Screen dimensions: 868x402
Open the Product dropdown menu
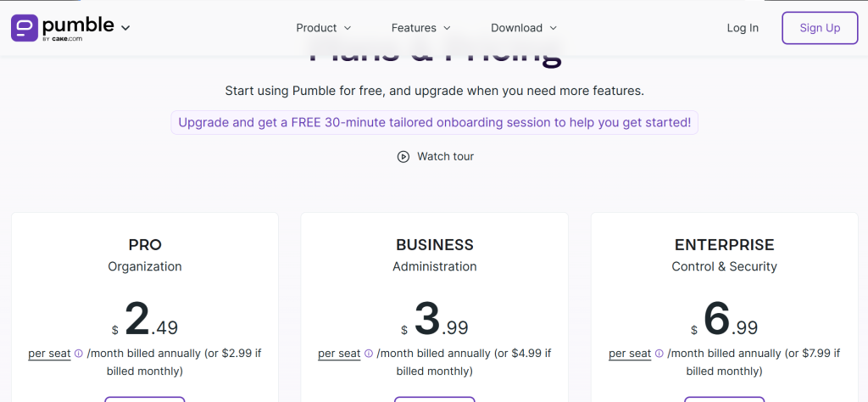pos(324,28)
